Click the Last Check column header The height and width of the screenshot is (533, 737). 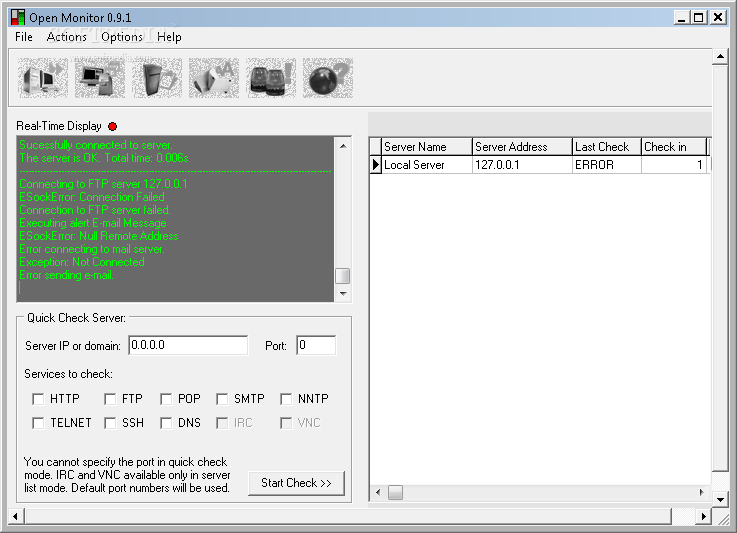pos(607,147)
